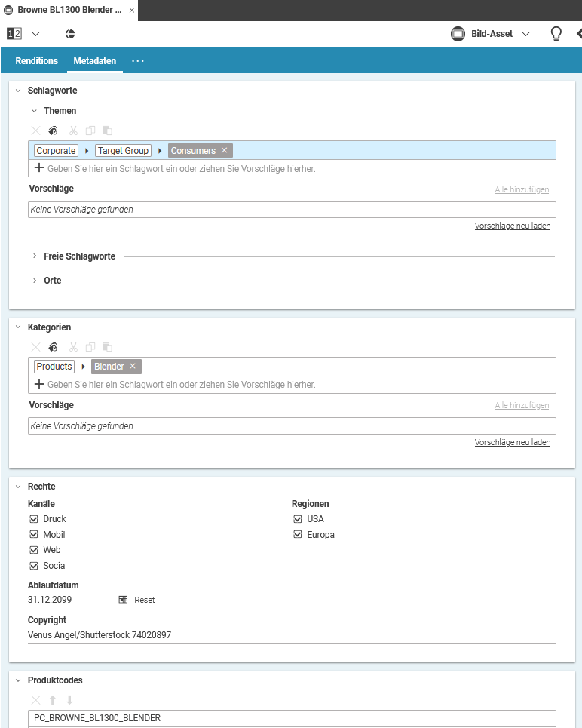582x728 pixels.
Task: Click the library icon in Themen toolbar
Action: tap(53, 131)
